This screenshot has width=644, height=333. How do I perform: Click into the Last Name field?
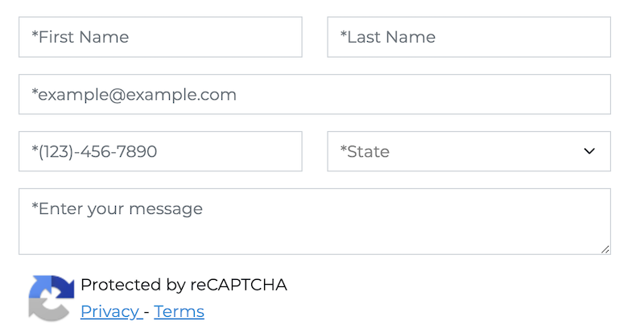[x=469, y=37]
